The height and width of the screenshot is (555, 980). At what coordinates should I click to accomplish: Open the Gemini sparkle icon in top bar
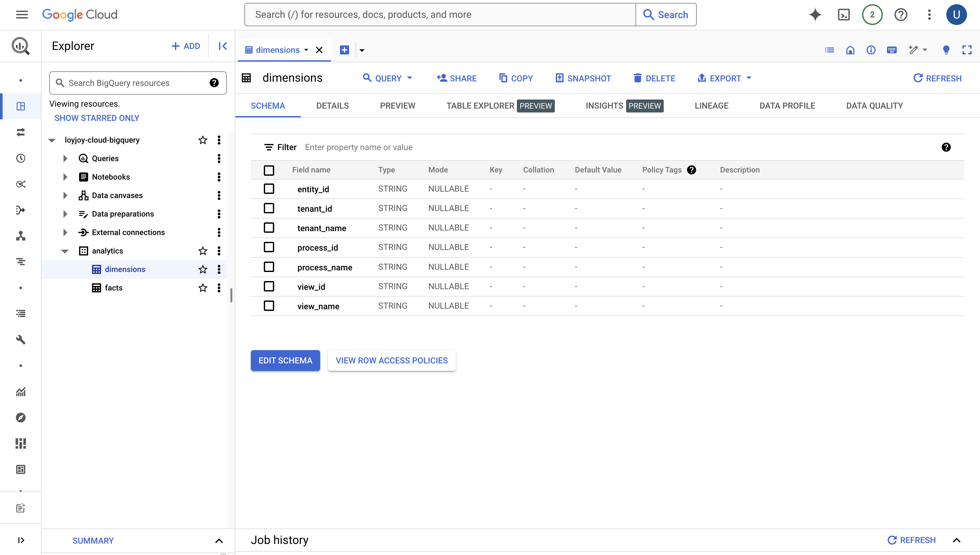815,15
